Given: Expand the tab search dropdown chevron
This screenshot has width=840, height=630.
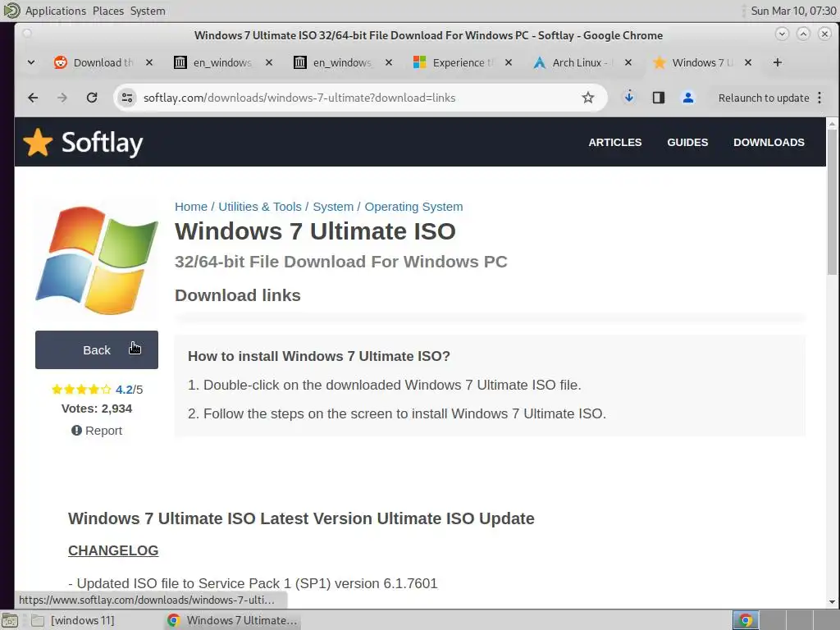Looking at the screenshot, I should tap(31, 62).
